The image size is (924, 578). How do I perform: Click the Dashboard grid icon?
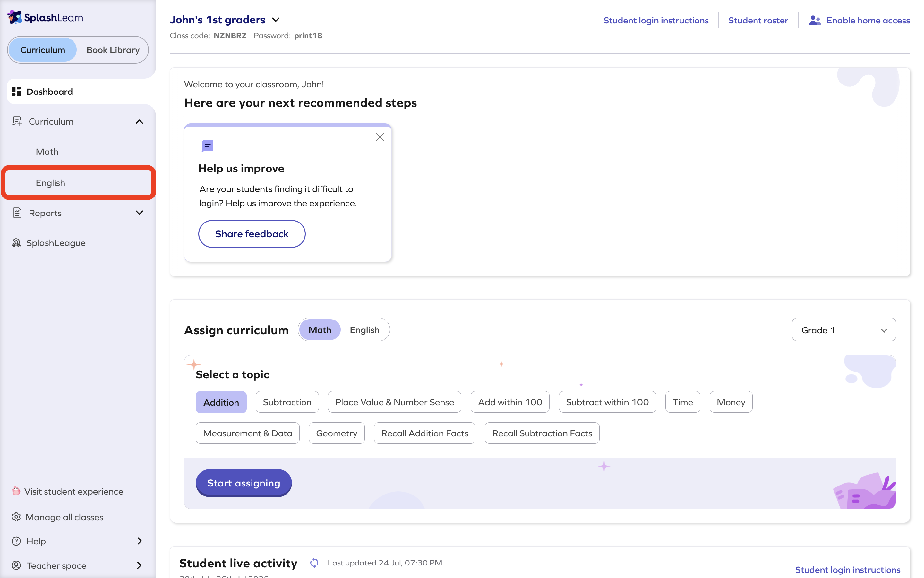(16, 92)
